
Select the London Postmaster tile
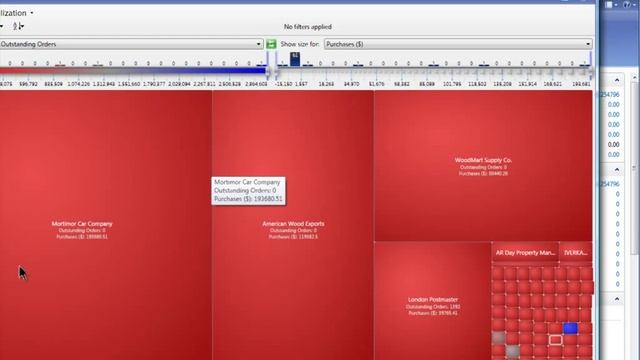pyautogui.click(x=433, y=301)
